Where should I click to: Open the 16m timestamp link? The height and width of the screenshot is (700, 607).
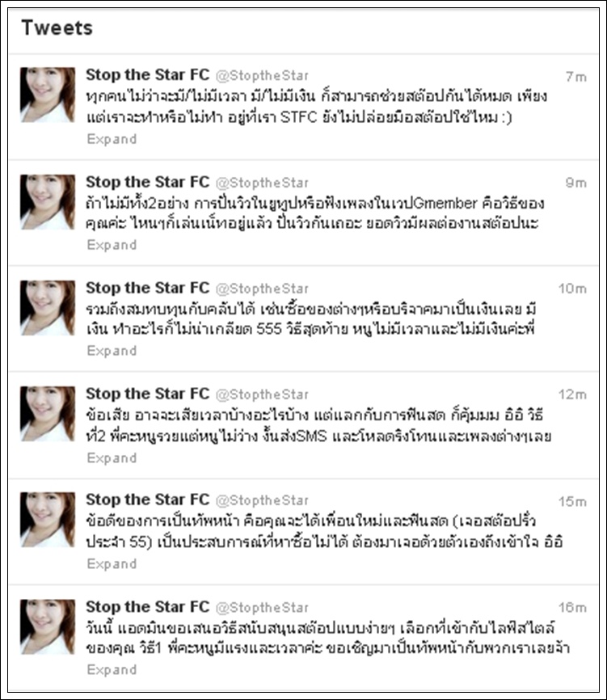[x=572, y=608]
